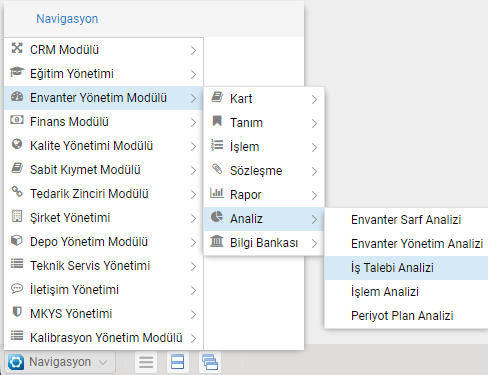Screen dimensions: 488x375
Task: Click the cascade windows icon
Action: (210, 362)
